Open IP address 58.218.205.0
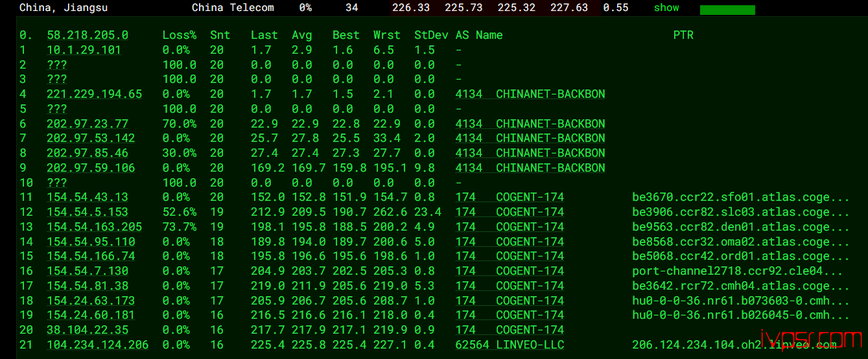Image resolution: width=868 pixels, height=359 pixels. coord(88,35)
